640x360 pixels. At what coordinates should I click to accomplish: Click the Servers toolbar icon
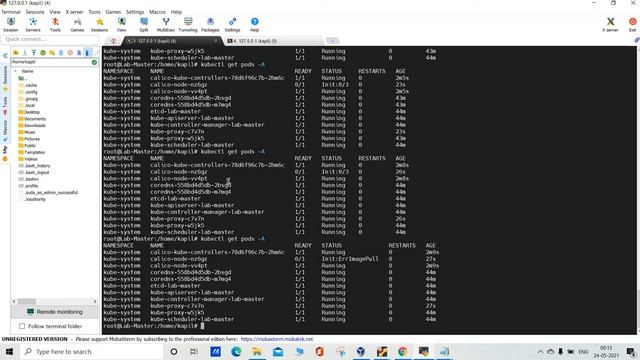[x=33, y=24]
